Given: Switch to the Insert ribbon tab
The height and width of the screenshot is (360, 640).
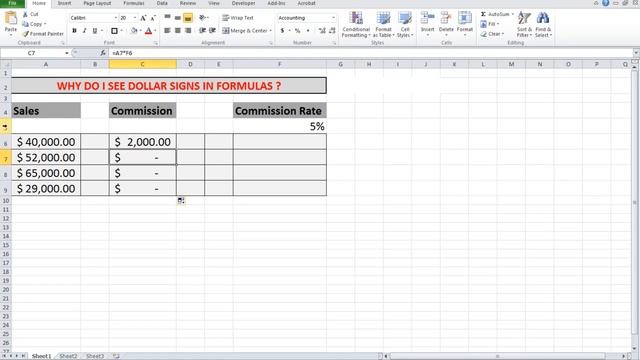Looking at the screenshot, I should point(64,3).
